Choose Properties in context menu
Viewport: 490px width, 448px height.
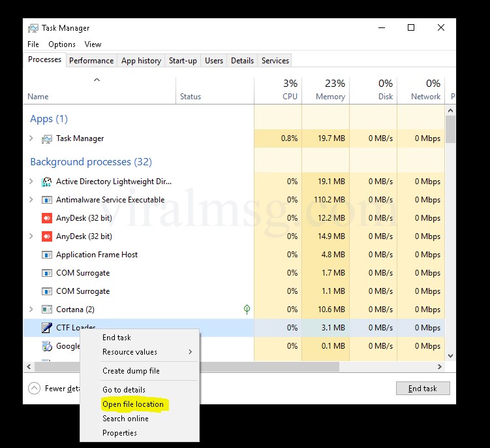(119, 433)
